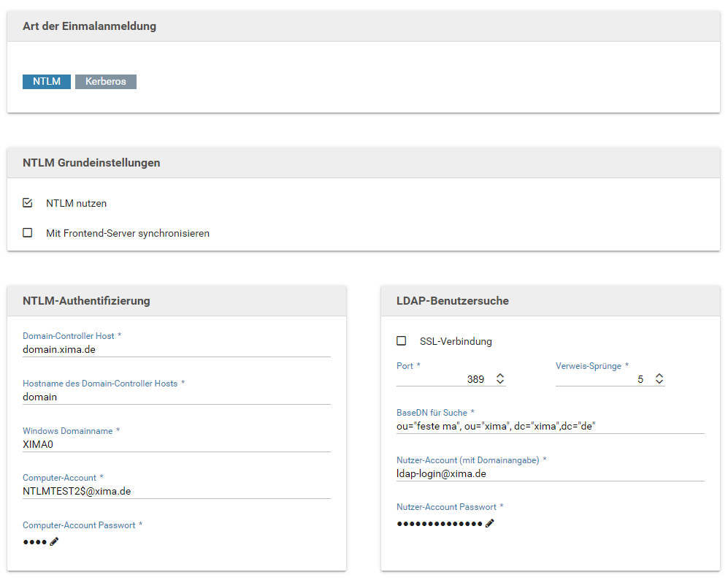Increase the Port value with up arrow
Screen dimensions: 728x583
pos(500,376)
